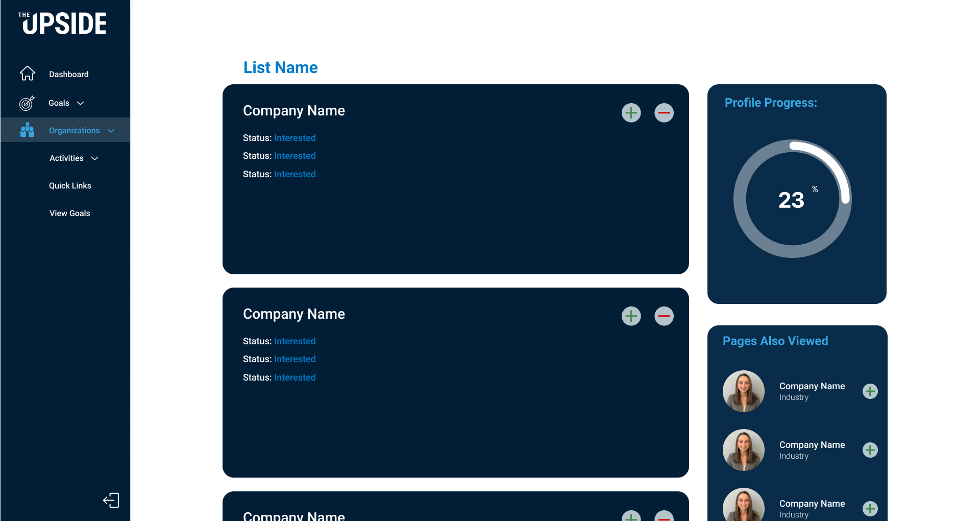Click third profile photo in Pages Also Viewed
Screen dimensions: 980x521
coord(744,505)
